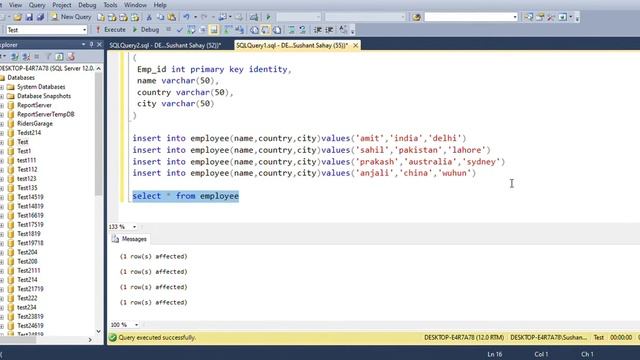Open the View menu
640x360 pixels.
point(15,5)
